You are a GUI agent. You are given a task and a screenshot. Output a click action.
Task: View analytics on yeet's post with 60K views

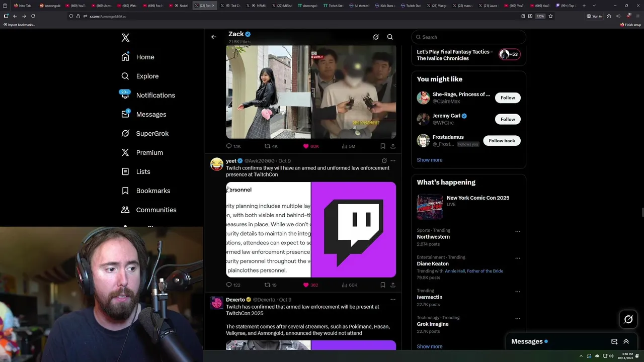tap(349, 285)
